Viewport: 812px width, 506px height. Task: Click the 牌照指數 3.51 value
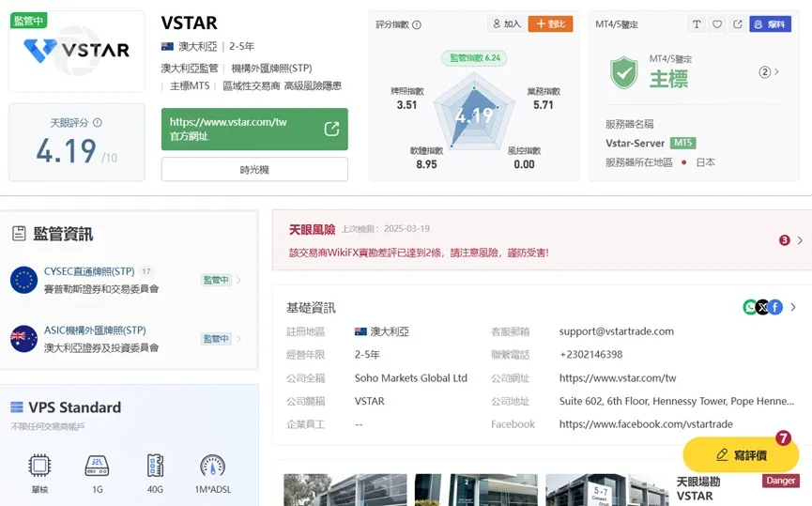click(x=406, y=104)
